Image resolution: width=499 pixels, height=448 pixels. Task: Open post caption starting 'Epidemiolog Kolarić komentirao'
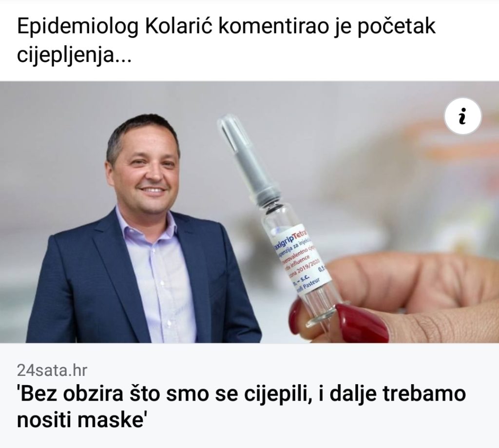(226, 41)
